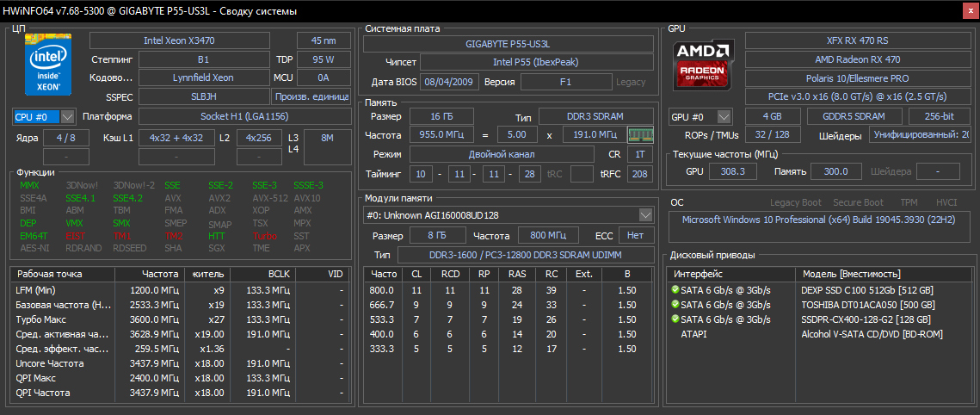980x415 pixels.
Task: Open the CPU #0 selector dropdown
Action: coord(67,116)
